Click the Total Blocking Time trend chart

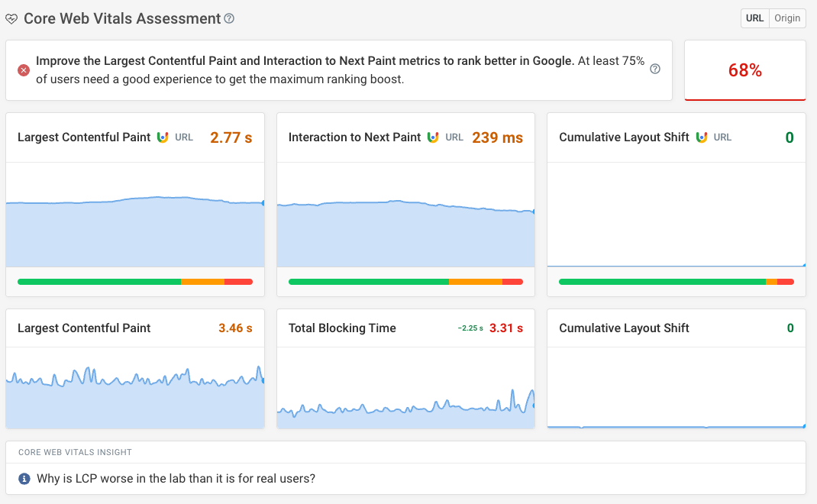[405, 397]
